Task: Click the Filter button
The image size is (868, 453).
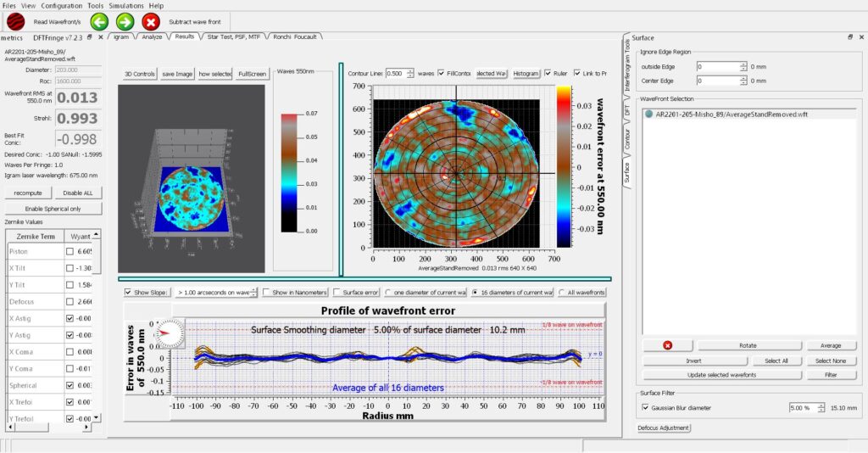Action: [831, 376]
